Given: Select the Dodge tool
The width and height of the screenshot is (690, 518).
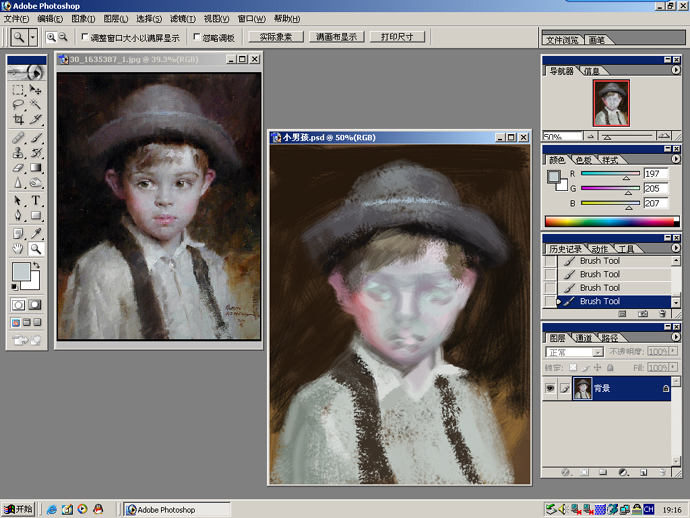Looking at the screenshot, I should (35, 182).
